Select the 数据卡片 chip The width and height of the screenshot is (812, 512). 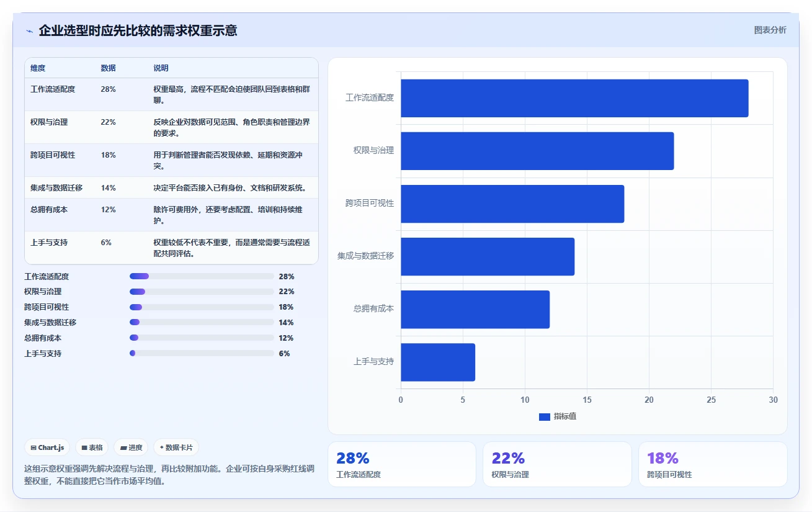(176, 447)
